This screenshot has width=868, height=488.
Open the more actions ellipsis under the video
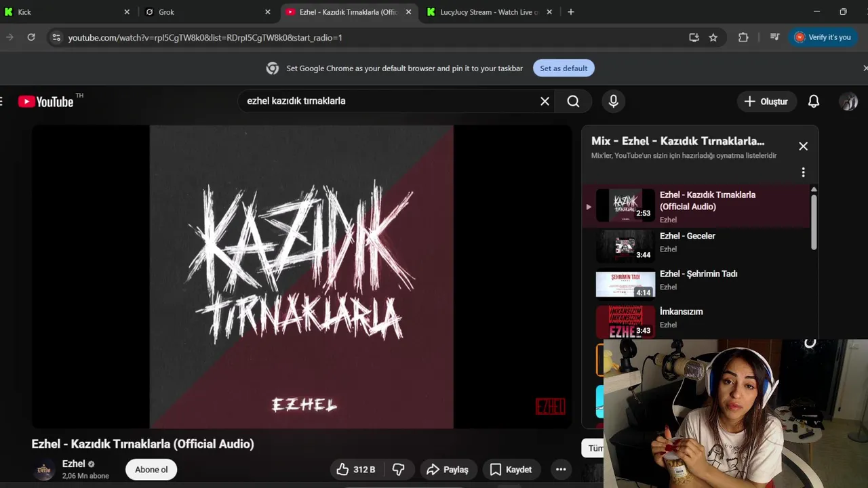(x=561, y=470)
